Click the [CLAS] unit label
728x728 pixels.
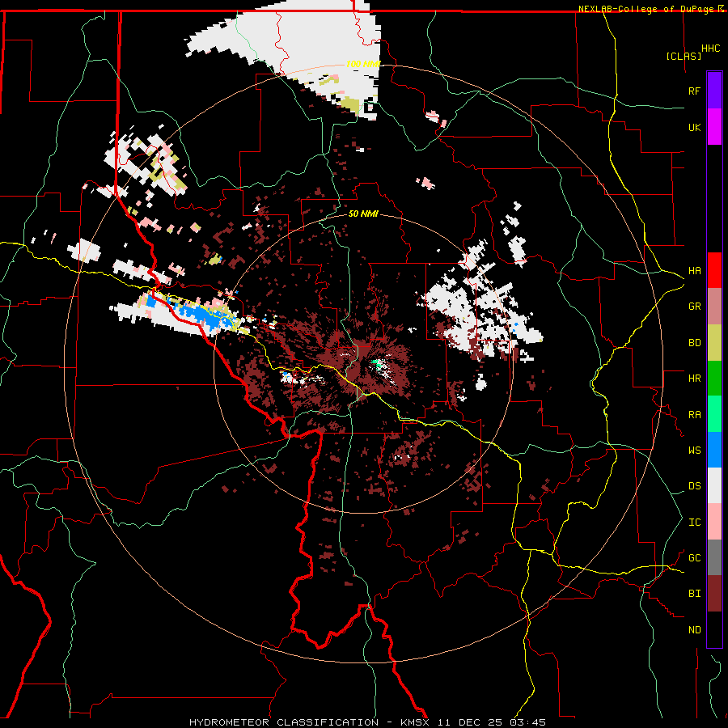684,56
